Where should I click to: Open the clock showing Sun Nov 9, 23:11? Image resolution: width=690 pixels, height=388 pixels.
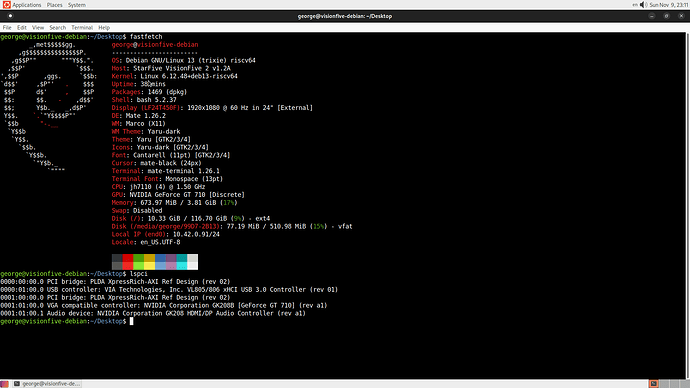point(668,5)
